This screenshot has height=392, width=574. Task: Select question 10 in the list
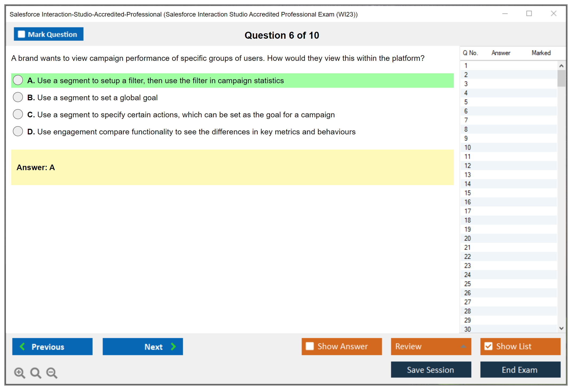(x=467, y=147)
